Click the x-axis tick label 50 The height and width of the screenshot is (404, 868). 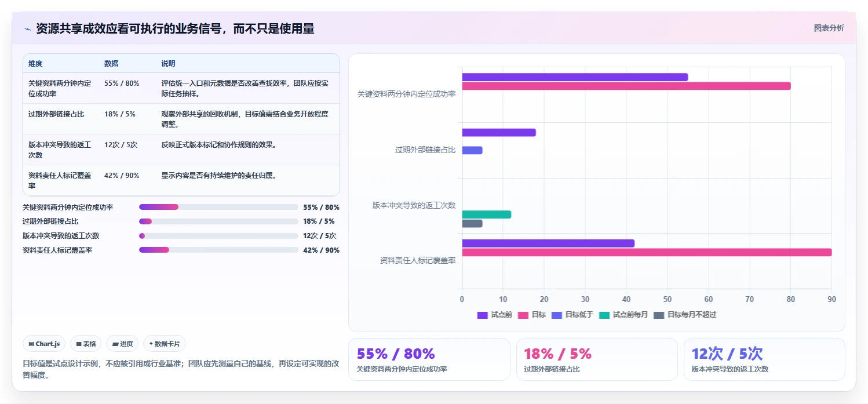[667, 299]
